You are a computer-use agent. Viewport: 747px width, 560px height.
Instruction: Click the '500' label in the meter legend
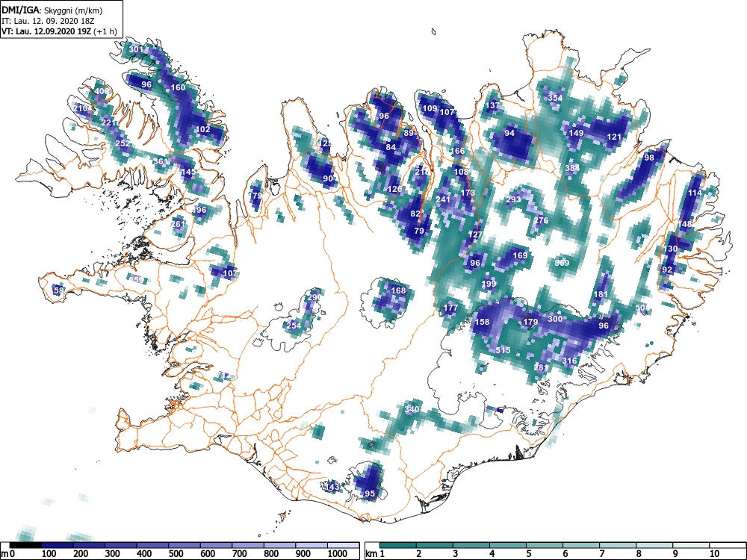(176, 553)
